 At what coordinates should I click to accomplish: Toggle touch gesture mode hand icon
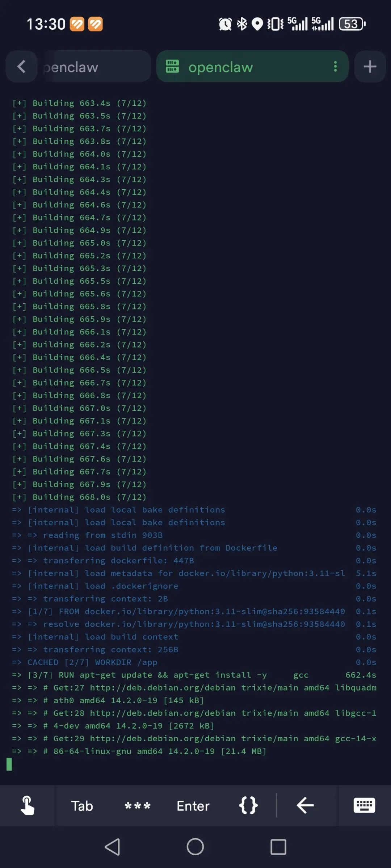pyautogui.click(x=28, y=805)
